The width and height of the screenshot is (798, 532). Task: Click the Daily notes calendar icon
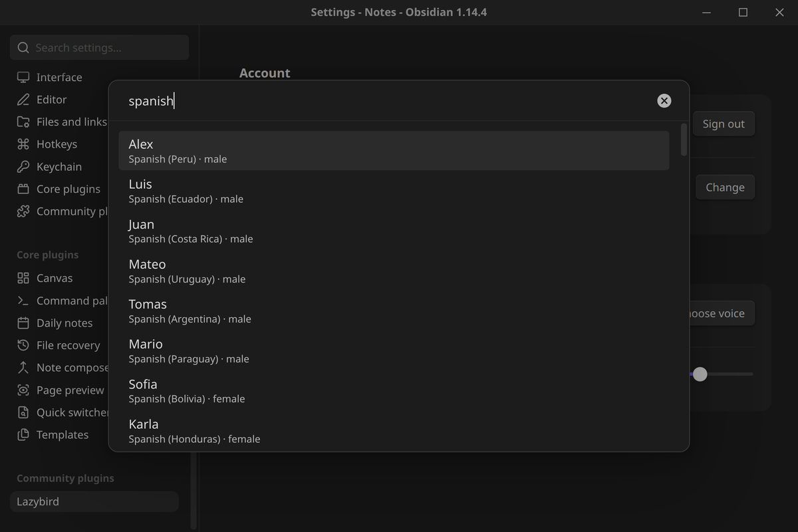coord(23,323)
